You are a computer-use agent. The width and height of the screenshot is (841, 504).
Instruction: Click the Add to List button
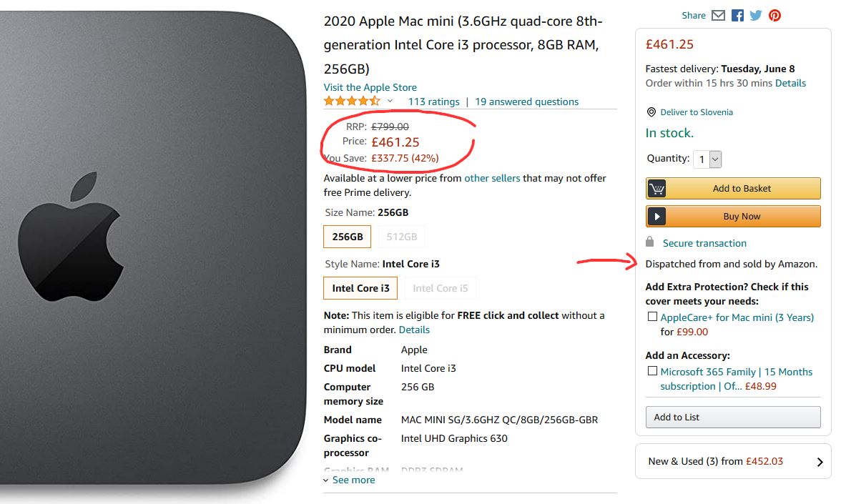click(x=733, y=417)
